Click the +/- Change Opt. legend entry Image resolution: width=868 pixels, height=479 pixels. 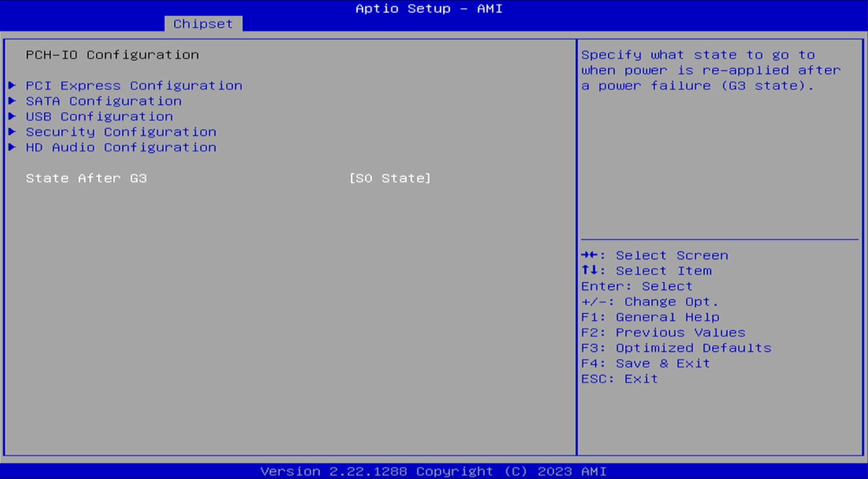(x=649, y=301)
